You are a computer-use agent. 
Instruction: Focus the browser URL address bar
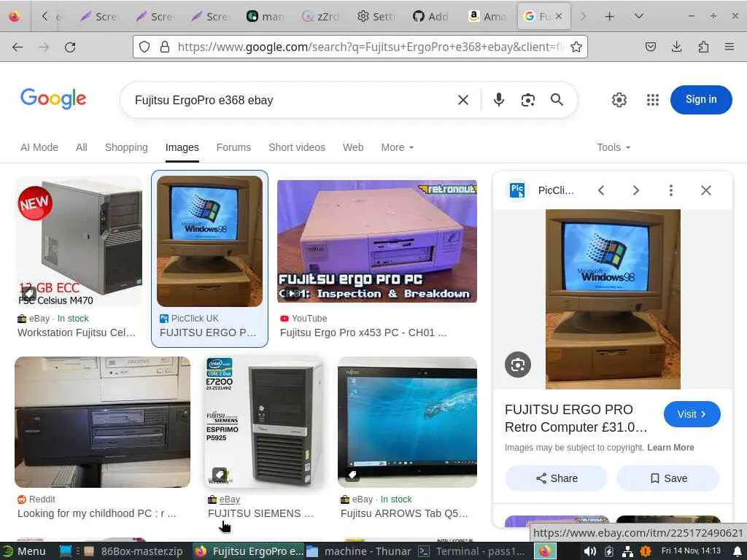click(x=371, y=47)
